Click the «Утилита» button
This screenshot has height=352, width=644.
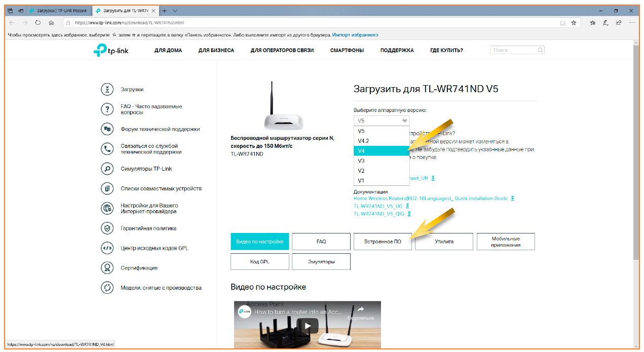(x=444, y=242)
